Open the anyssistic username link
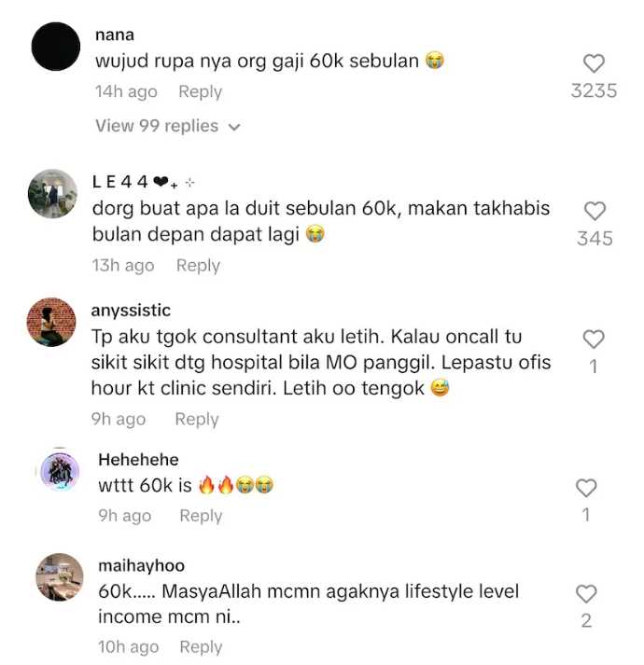The image size is (644, 665). coord(131,311)
